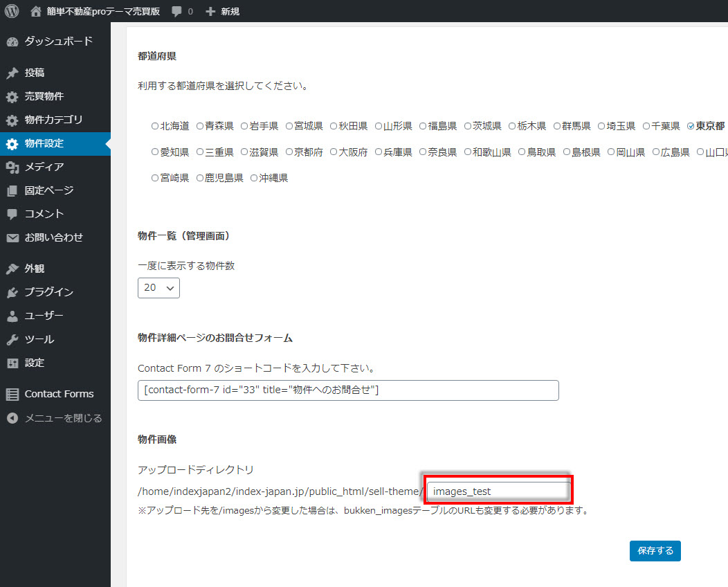The image size is (728, 587).
Task: Open the Contact Forms menu item
Action: tap(59, 394)
